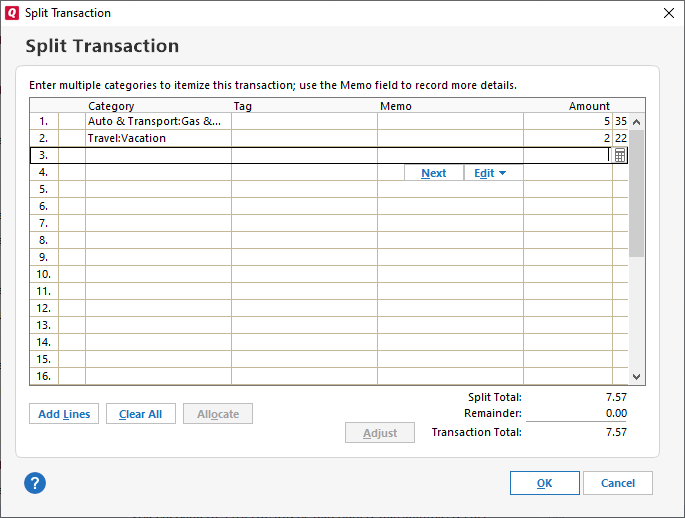The image size is (685, 518).
Task: Click the blue Help question mark icon
Action: pyautogui.click(x=35, y=483)
